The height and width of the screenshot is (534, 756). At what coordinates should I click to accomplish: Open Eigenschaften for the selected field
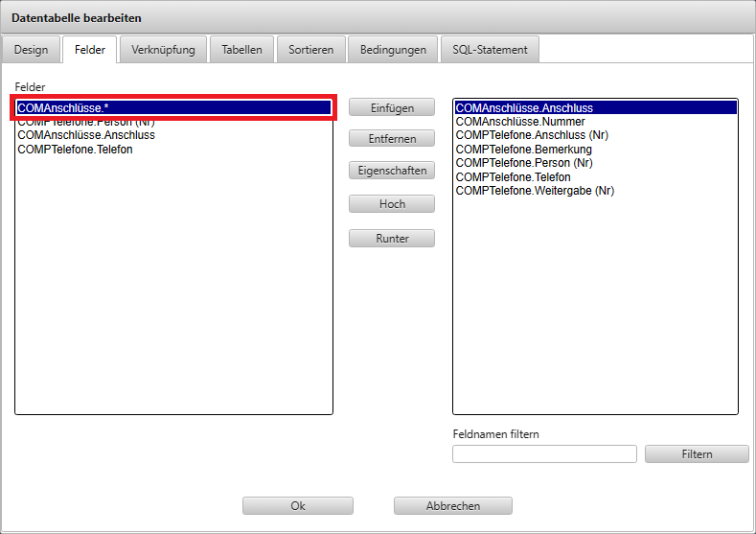(x=392, y=171)
